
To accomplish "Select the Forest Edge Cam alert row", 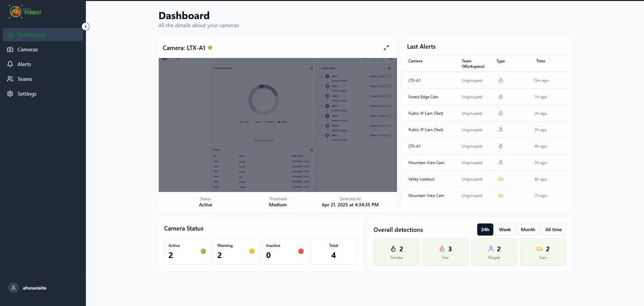I will [487, 97].
